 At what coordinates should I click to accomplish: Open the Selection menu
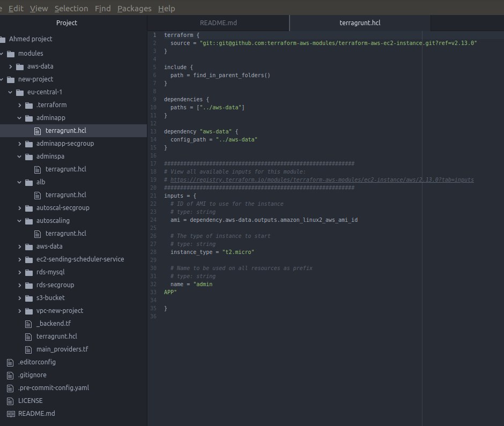click(71, 9)
